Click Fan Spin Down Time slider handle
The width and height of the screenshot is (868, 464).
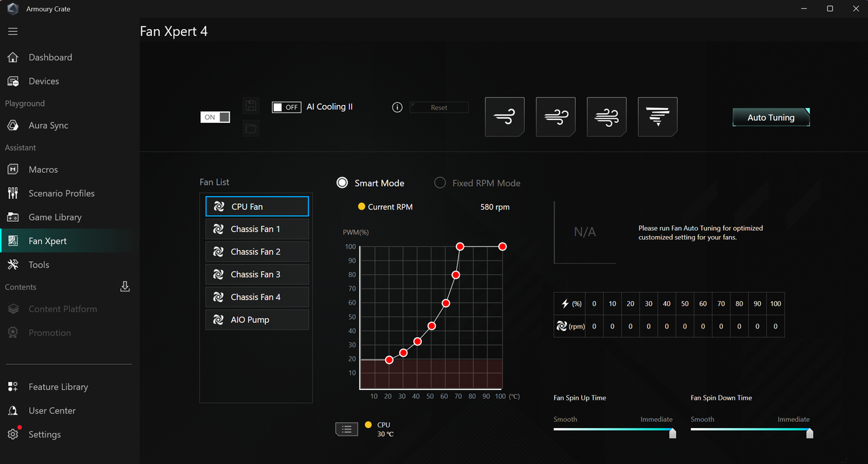[x=810, y=433]
